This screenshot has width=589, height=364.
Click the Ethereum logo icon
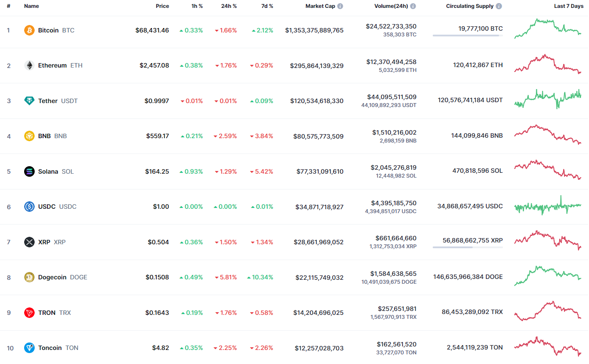[29, 65]
